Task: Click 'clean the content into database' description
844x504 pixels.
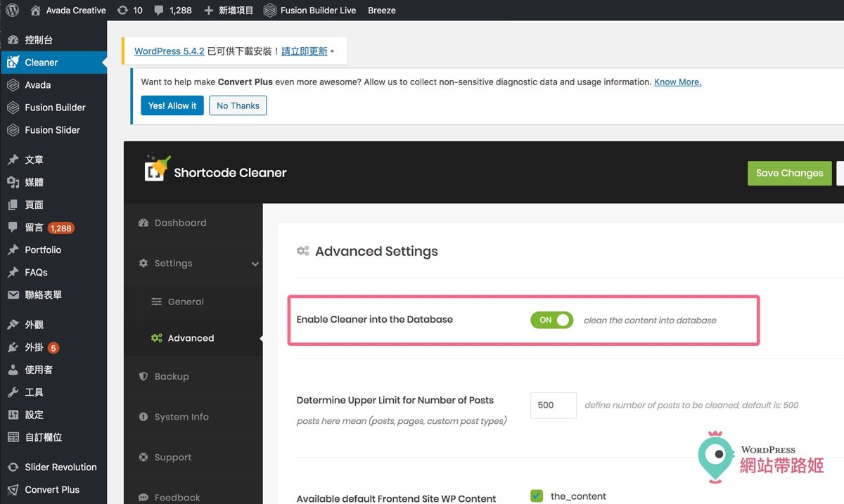Action: point(650,321)
